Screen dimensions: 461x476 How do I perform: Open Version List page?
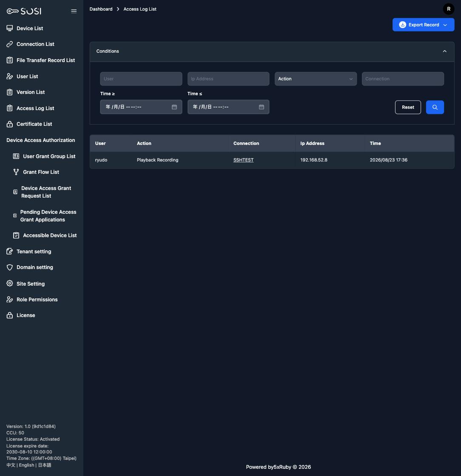pos(31,92)
